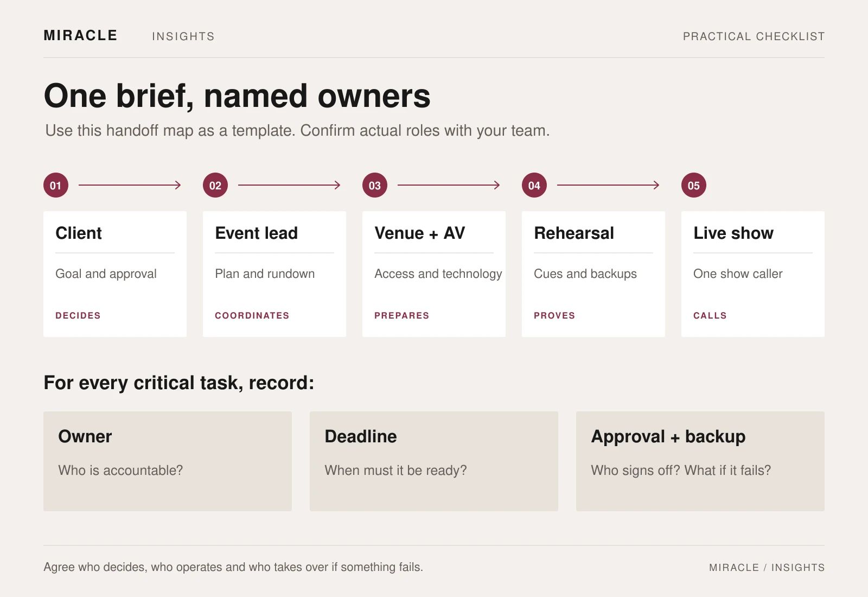Select the Venue + AV card title
The image size is (868, 597).
420,233
